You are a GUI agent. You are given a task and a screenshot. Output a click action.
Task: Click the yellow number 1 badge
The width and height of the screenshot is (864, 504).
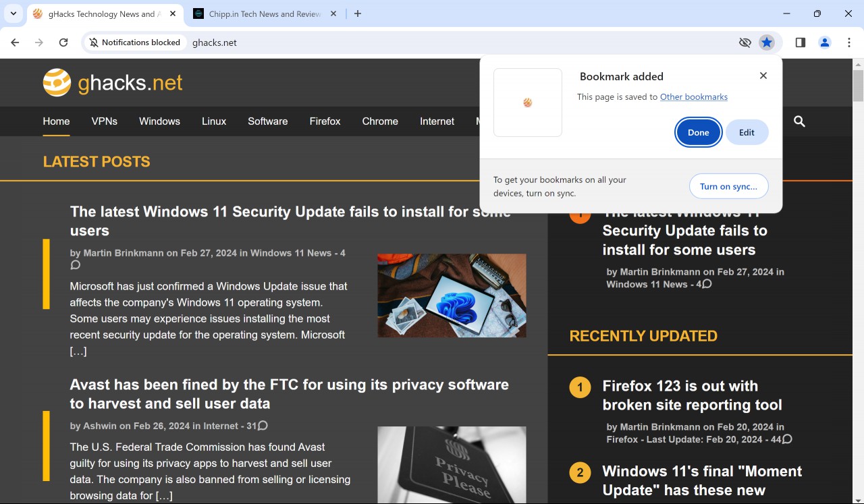pos(580,387)
